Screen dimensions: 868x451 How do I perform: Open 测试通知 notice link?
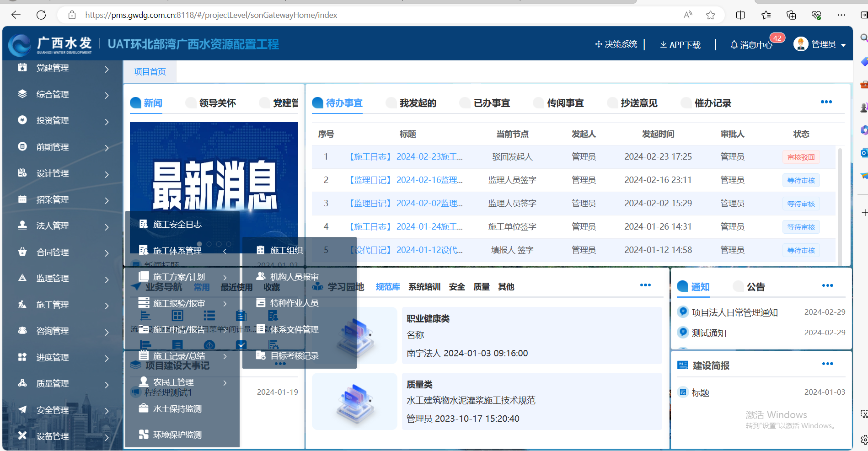tap(709, 333)
